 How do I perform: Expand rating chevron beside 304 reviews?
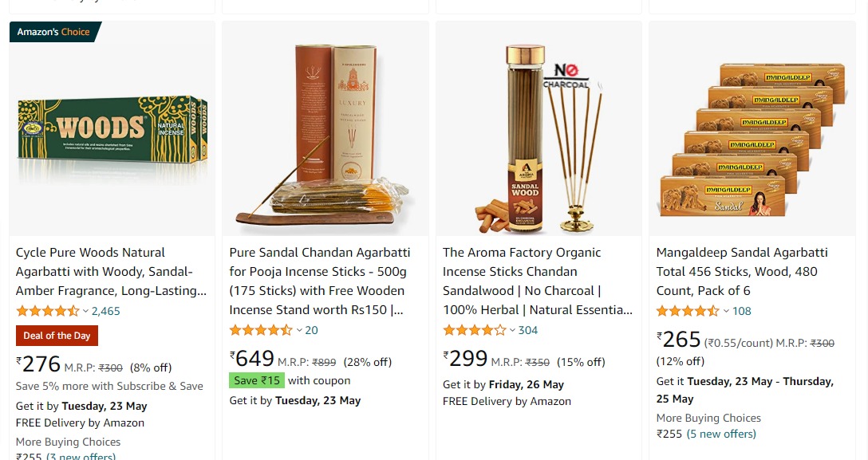(x=512, y=331)
